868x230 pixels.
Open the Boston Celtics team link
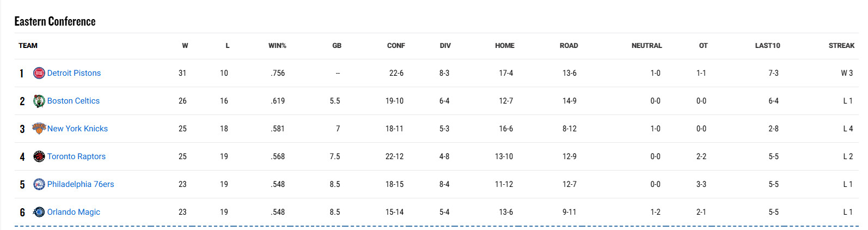[x=74, y=101]
